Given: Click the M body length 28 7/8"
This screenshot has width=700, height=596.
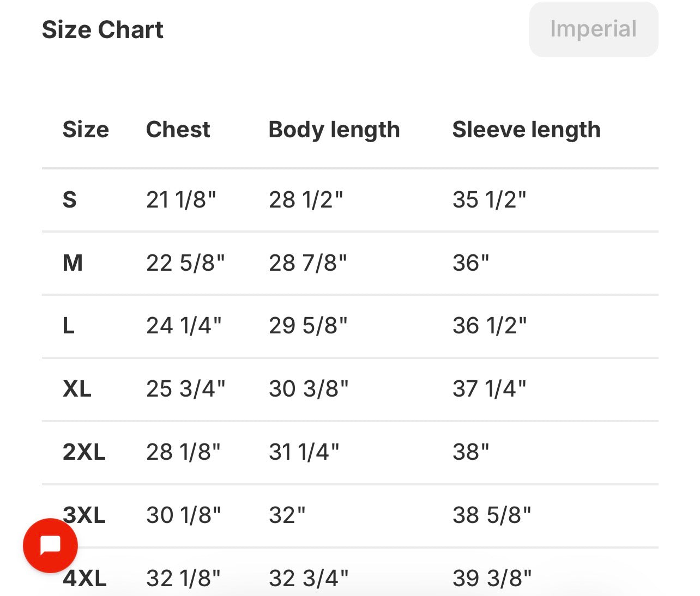Looking at the screenshot, I should click(307, 263).
